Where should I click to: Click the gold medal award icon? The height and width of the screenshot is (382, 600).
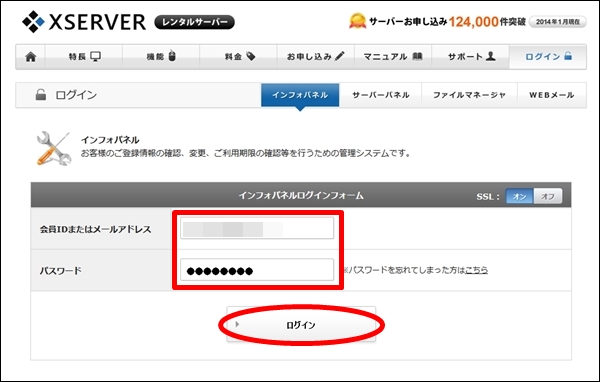pos(357,21)
